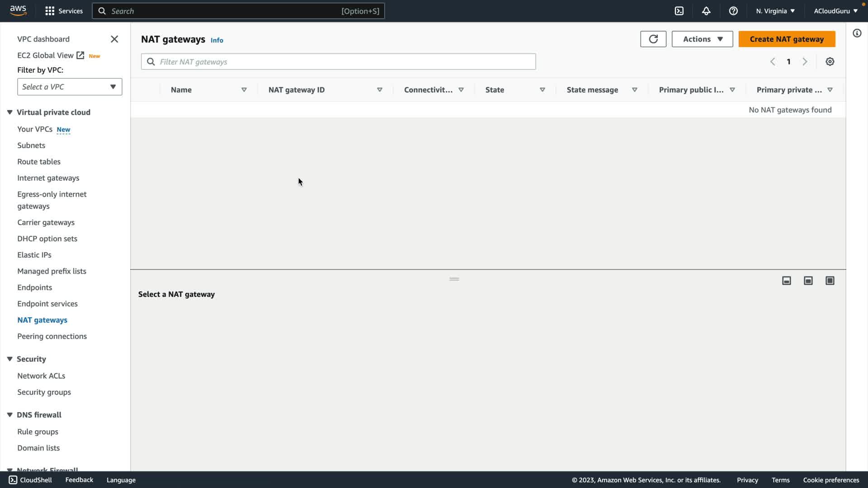Open CloudShell from top navigation icon
This screenshot has height=488, width=868.
click(679, 11)
